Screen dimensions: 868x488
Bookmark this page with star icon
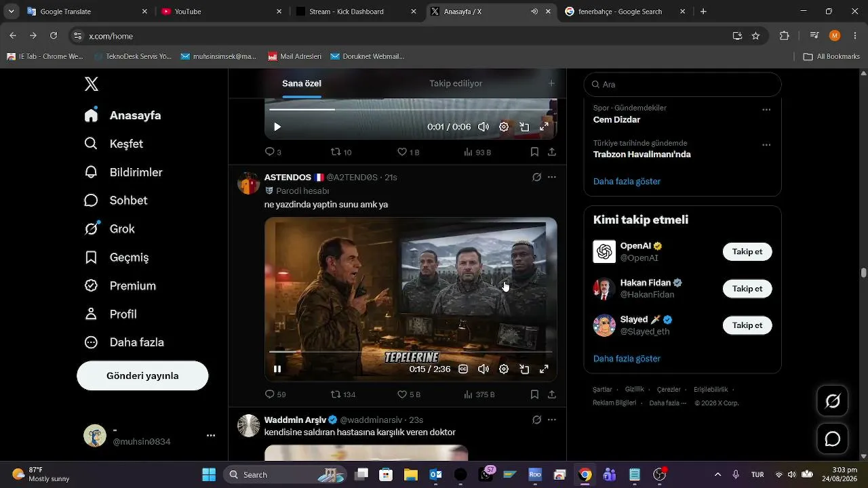click(755, 36)
